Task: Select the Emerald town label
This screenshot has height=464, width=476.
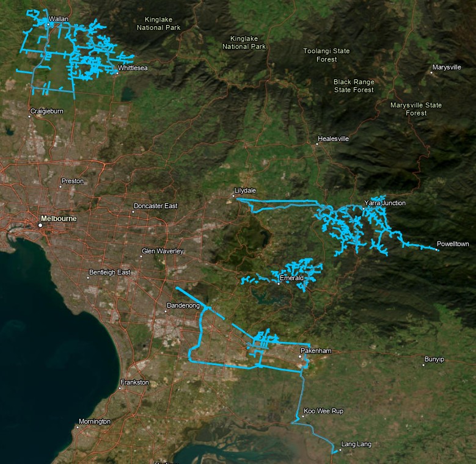Action: pos(291,278)
